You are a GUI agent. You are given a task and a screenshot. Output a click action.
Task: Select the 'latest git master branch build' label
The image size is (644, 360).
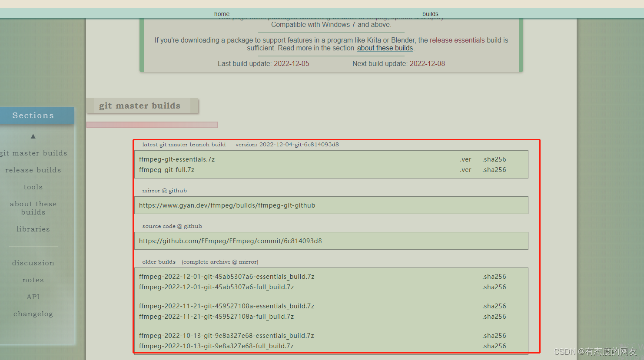pos(184,145)
